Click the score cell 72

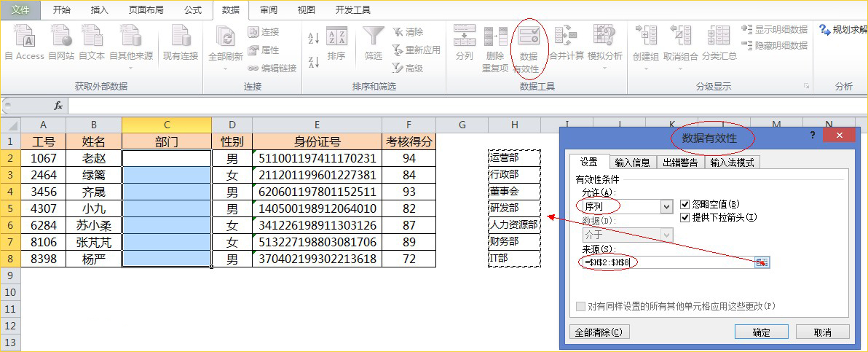click(x=409, y=259)
